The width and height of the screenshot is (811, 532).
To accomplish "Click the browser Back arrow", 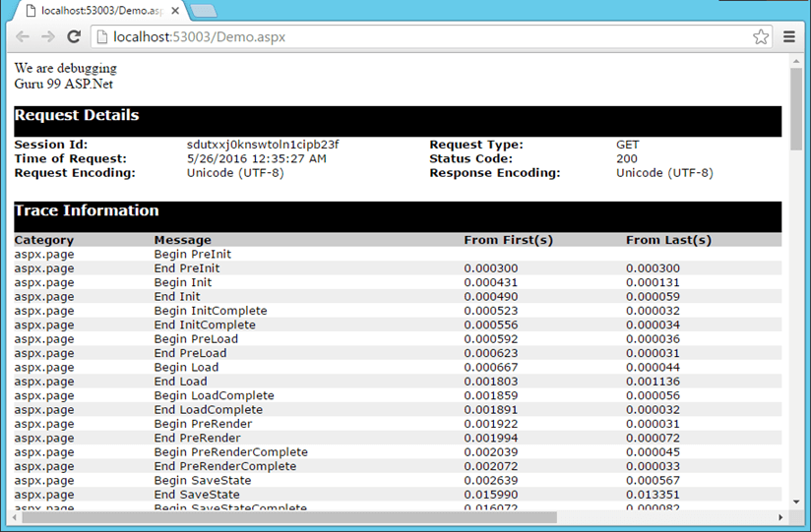I will (23, 37).
